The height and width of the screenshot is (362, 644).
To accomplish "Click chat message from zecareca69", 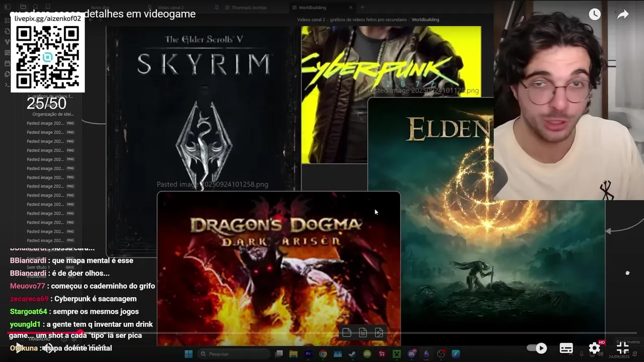I will [73, 299].
